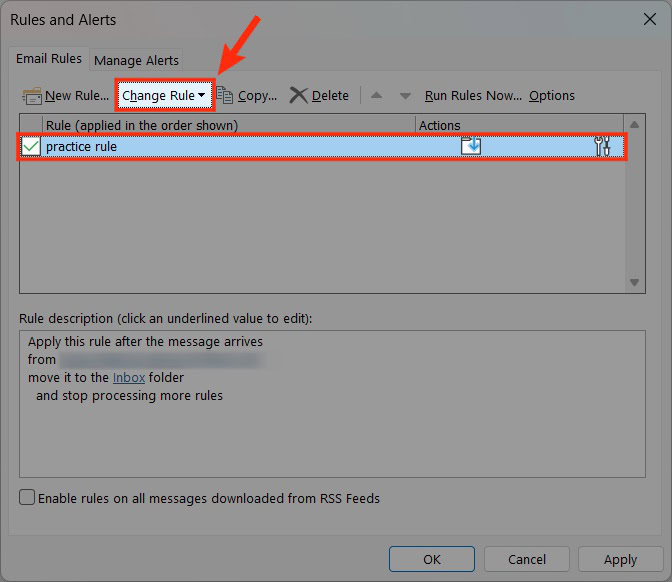Click the Apply button
Viewport: 672px width, 582px height.
(x=620, y=559)
